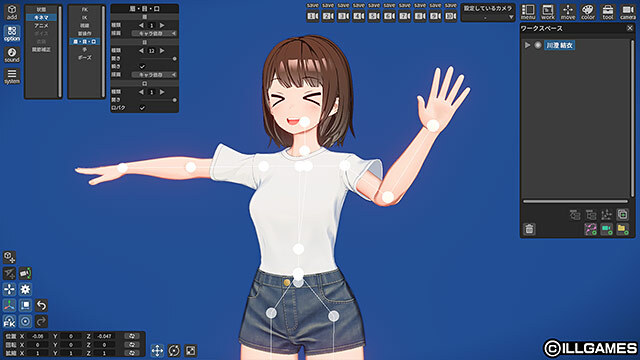Viewport: 640px width, 360px height.
Task: Click the workspace horizontal scrollbar
Action: pyautogui.click(x=576, y=201)
